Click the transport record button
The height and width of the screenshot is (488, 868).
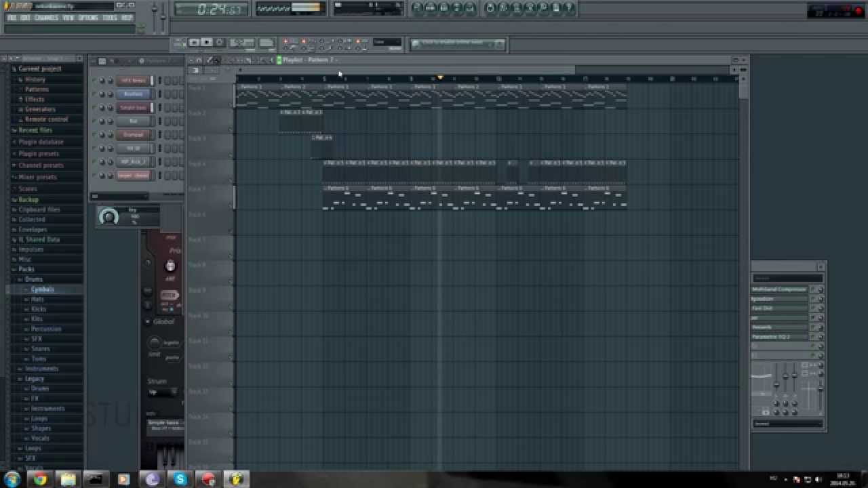[219, 43]
